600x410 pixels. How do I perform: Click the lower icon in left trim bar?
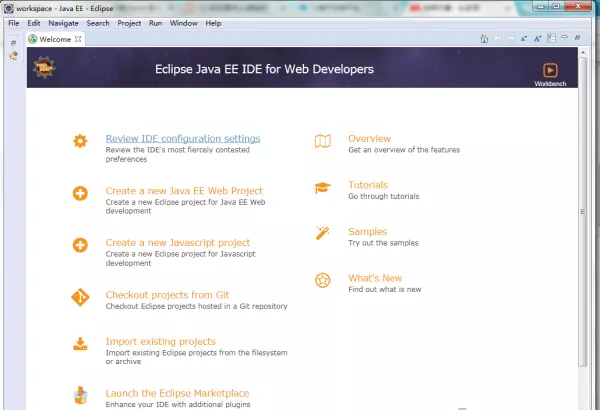pyautogui.click(x=13, y=56)
